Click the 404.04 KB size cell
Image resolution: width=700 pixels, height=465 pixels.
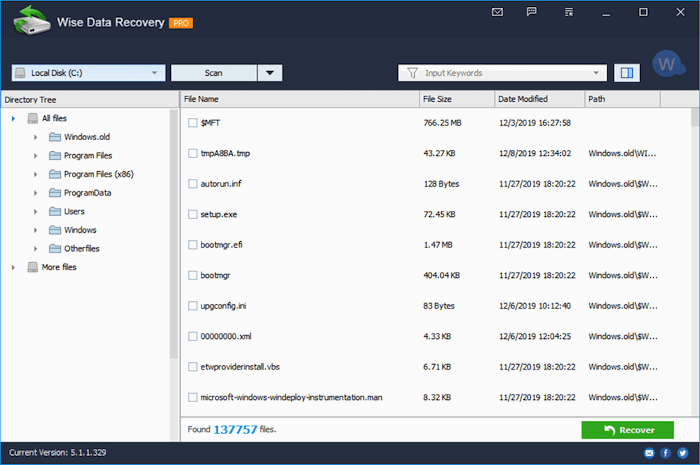pyautogui.click(x=442, y=275)
